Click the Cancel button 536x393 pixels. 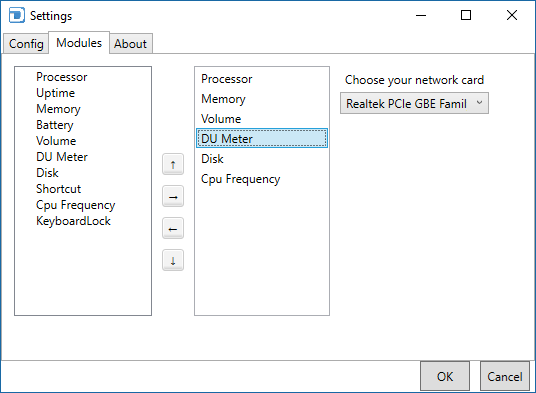point(505,376)
